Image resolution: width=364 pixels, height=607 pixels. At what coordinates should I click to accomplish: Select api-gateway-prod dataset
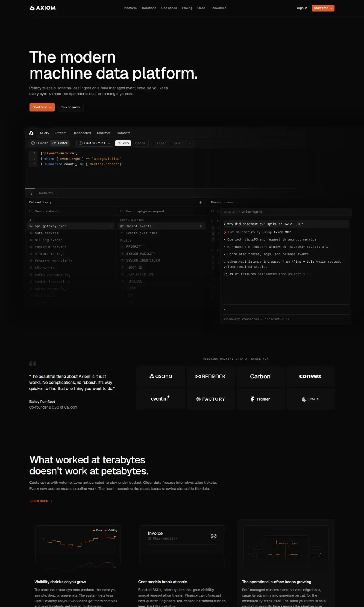[x=71, y=226]
